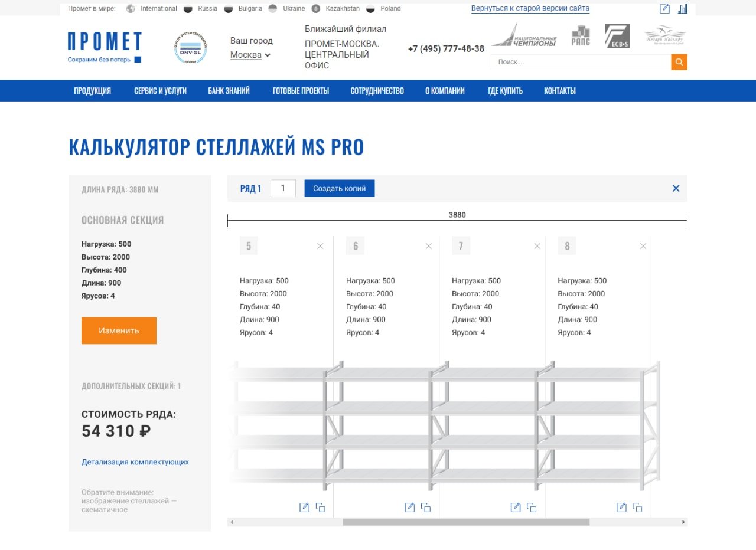Open the Готовые проекты menu
This screenshot has height=550, width=756.
click(x=301, y=91)
